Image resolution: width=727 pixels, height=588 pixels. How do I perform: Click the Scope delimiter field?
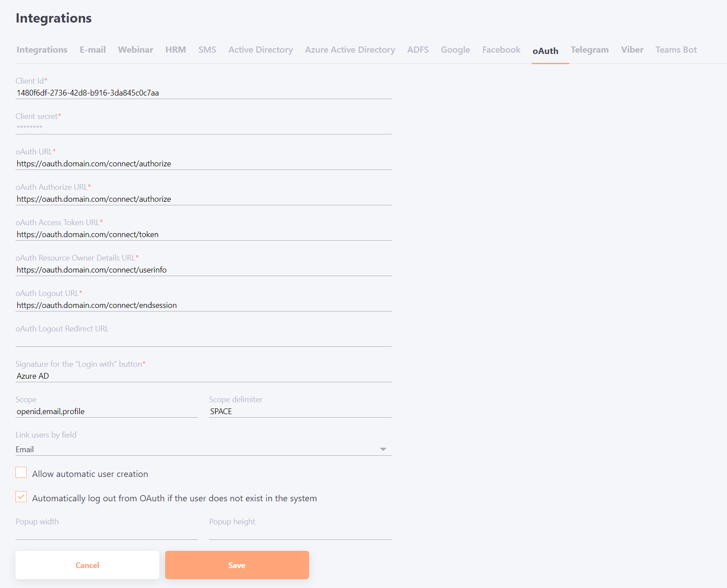click(x=299, y=411)
